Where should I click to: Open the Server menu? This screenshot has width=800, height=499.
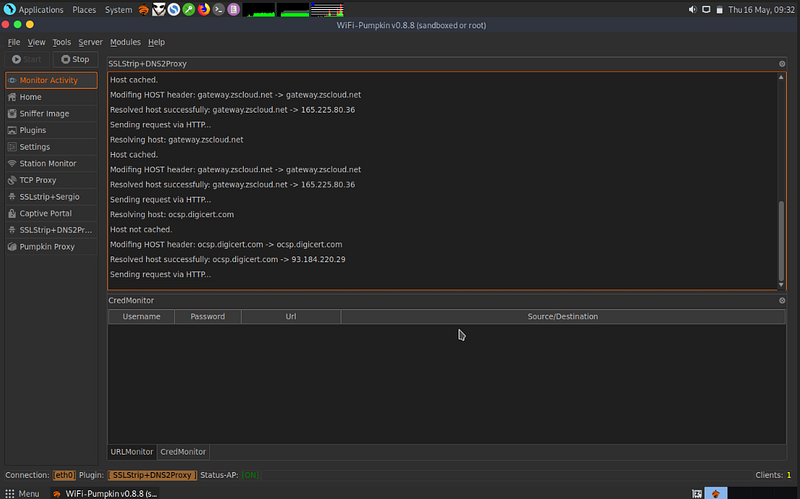tap(90, 42)
